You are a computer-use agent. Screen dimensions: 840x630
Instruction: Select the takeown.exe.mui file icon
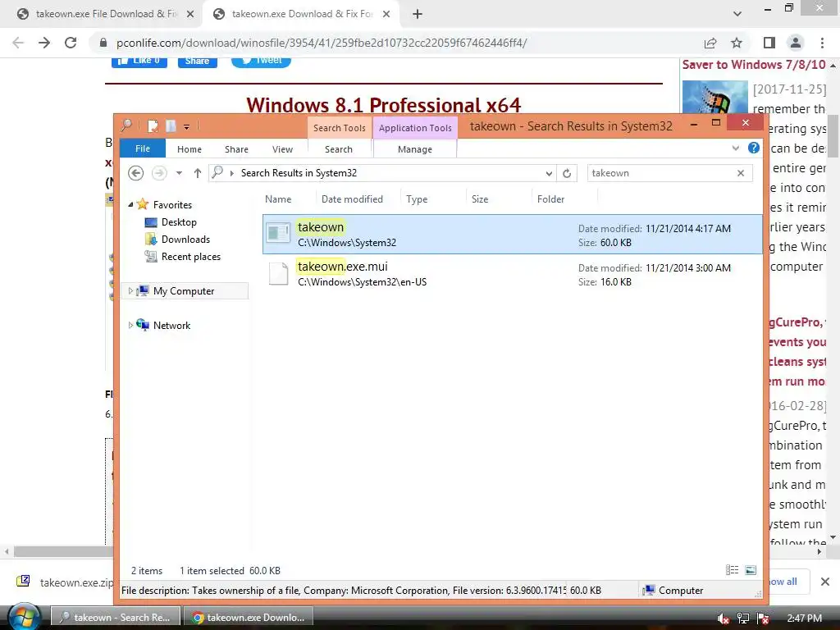click(279, 273)
